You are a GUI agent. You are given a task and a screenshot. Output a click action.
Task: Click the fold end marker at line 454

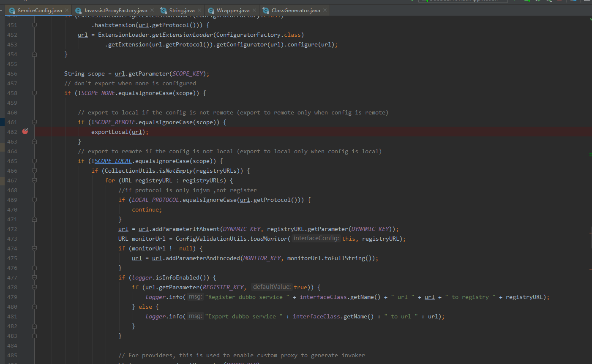34,54
